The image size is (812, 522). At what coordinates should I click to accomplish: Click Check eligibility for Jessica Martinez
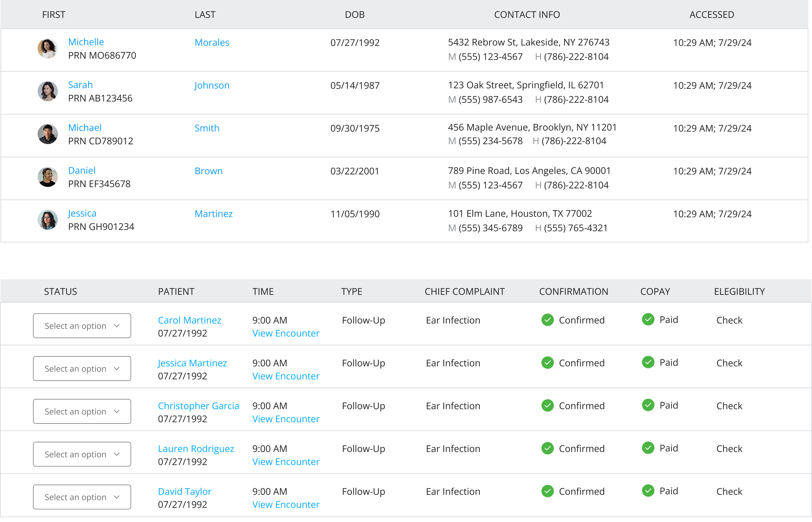coord(729,363)
